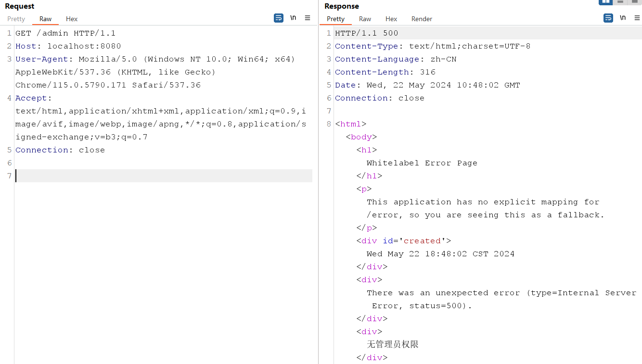Click the "<div id='created'>" tag
Screen dimensions: 642x364
[404, 241]
